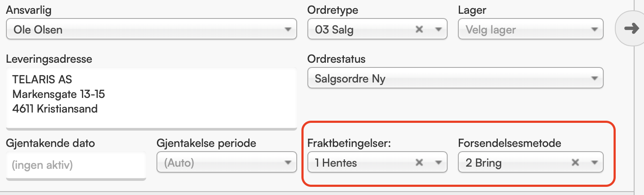
Task: Expand the Ordretype arrow beside 03 Salg
Action: [x=438, y=30]
